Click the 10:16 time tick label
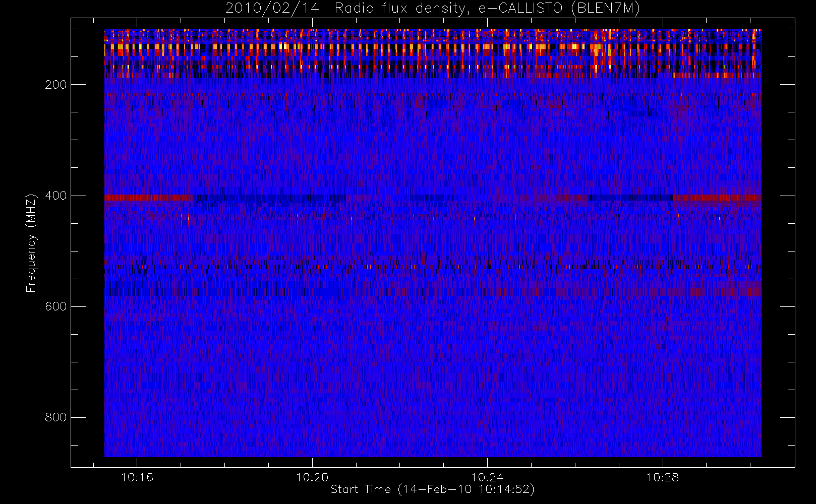 [137, 477]
